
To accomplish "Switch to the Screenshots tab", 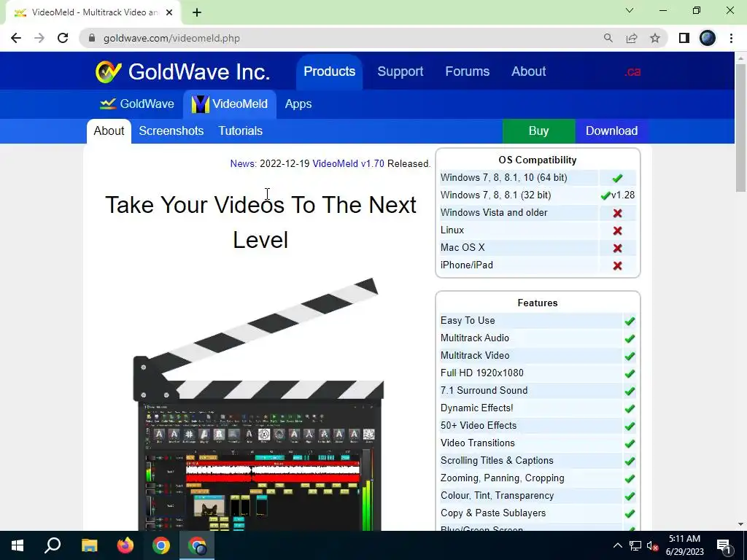I will (x=171, y=131).
